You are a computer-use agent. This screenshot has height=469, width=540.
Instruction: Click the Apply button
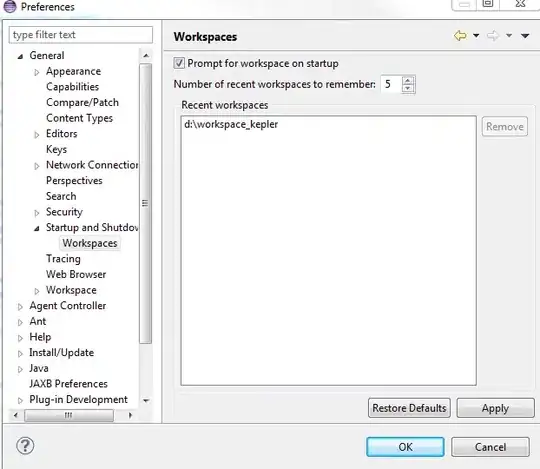pos(495,408)
